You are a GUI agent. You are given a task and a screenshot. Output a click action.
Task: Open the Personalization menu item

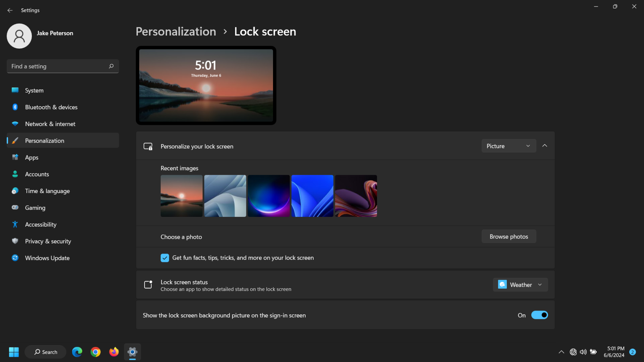point(44,140)
